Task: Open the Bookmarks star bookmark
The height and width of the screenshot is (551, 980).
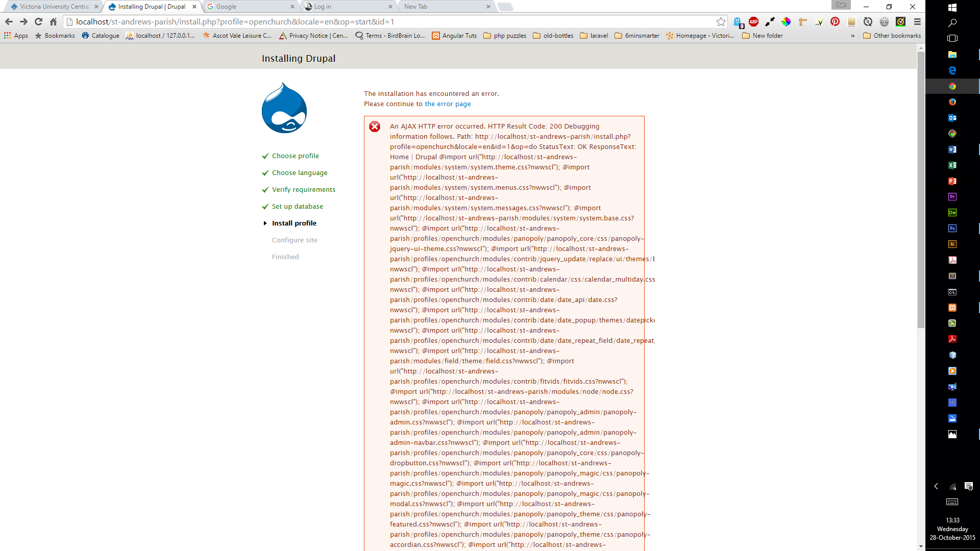Action: coord(55,36)
